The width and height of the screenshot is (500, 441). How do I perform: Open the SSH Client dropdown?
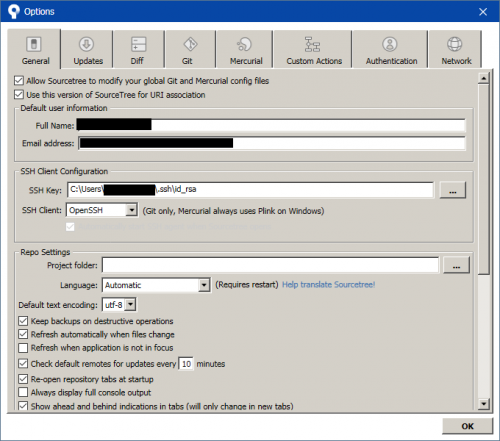102,210
